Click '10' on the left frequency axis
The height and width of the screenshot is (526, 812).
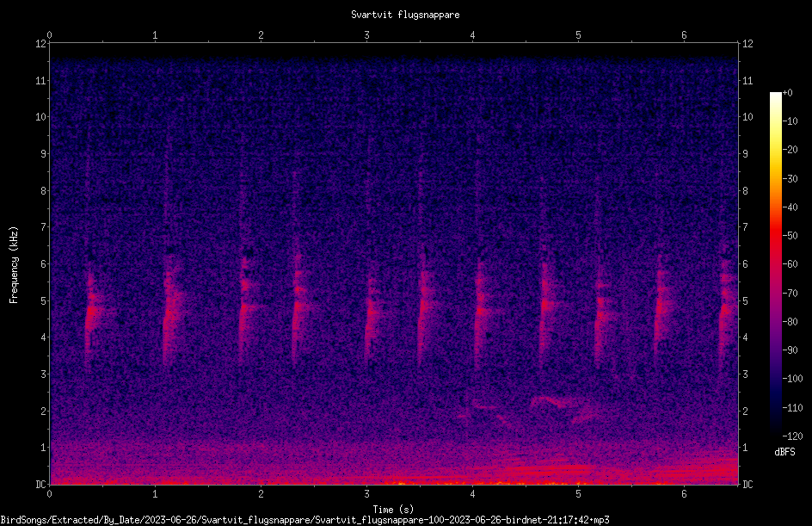tap(41, 117)
